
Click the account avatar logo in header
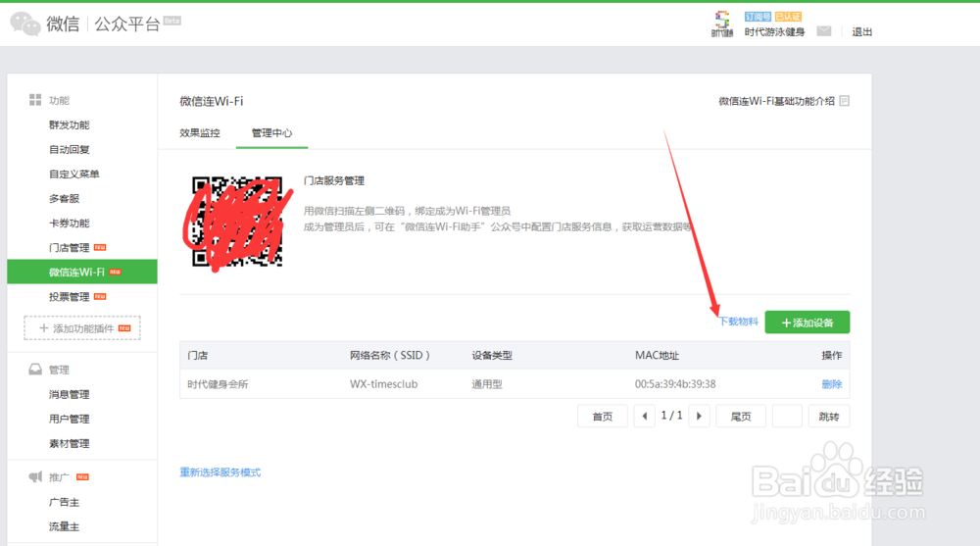pyautogui.click(x=722, y=24)
